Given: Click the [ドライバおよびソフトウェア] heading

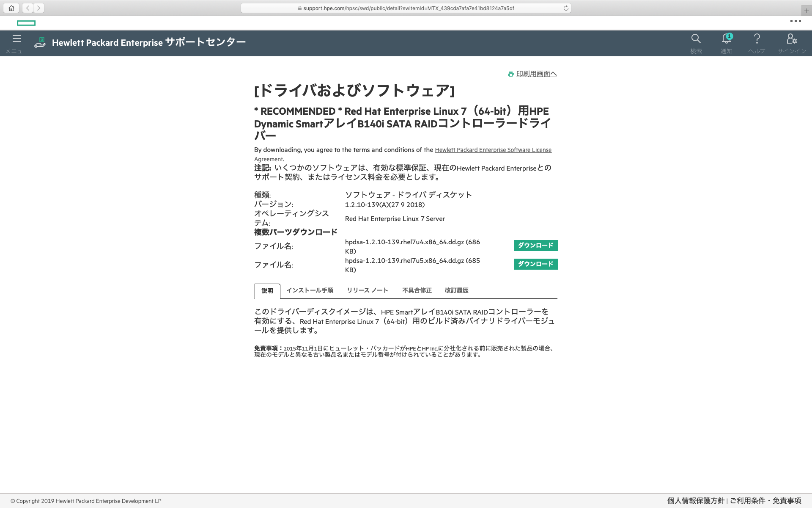Looking at the screenshot, I should (x=354, y=91).
